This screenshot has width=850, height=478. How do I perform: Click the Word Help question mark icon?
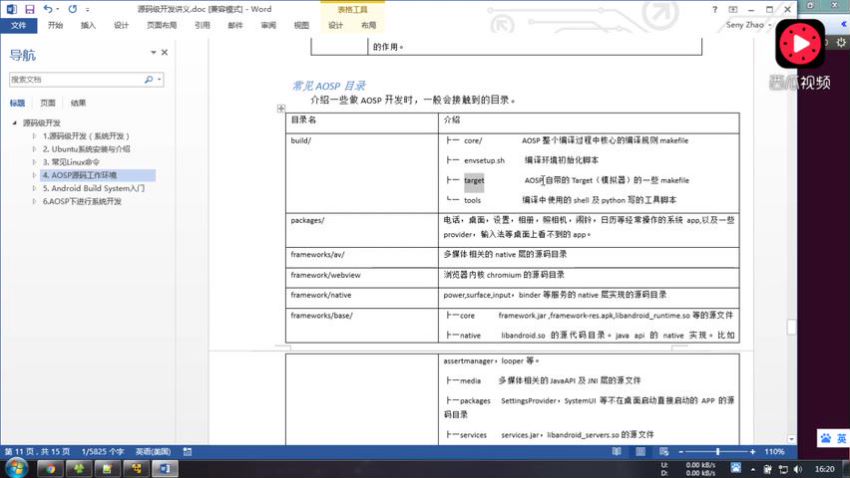tap(714, 9)
